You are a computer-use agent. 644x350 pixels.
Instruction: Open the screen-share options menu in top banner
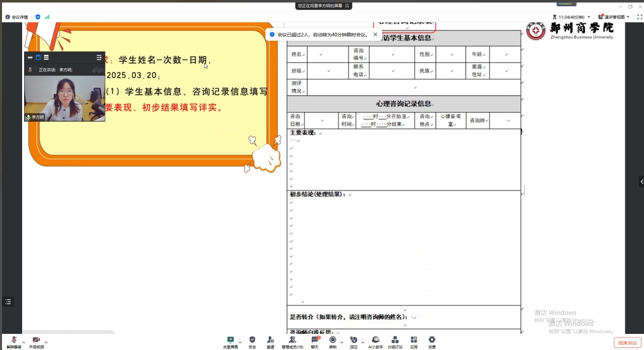tap(347, 6)
